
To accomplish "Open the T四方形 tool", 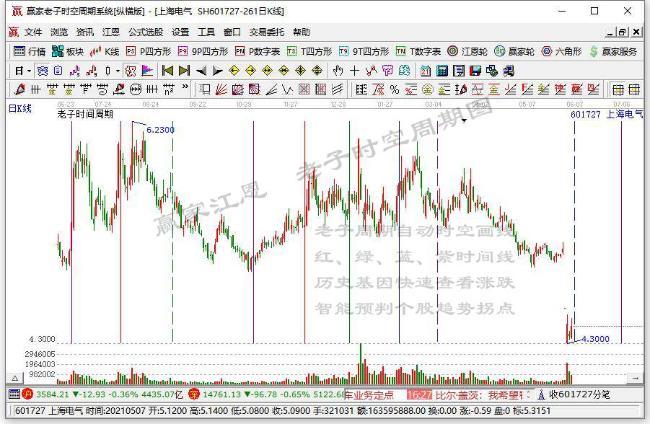I will [310, 51].
